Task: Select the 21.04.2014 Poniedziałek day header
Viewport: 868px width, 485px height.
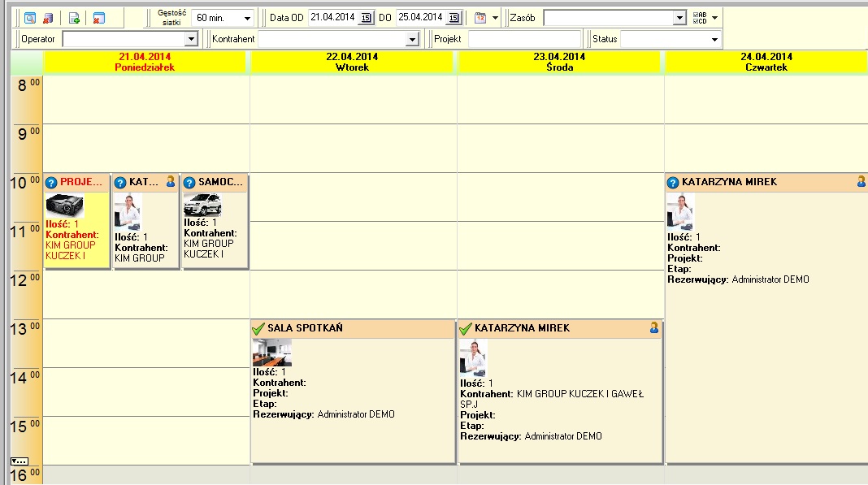Action: pyautogui.click(x=145, y=62)
